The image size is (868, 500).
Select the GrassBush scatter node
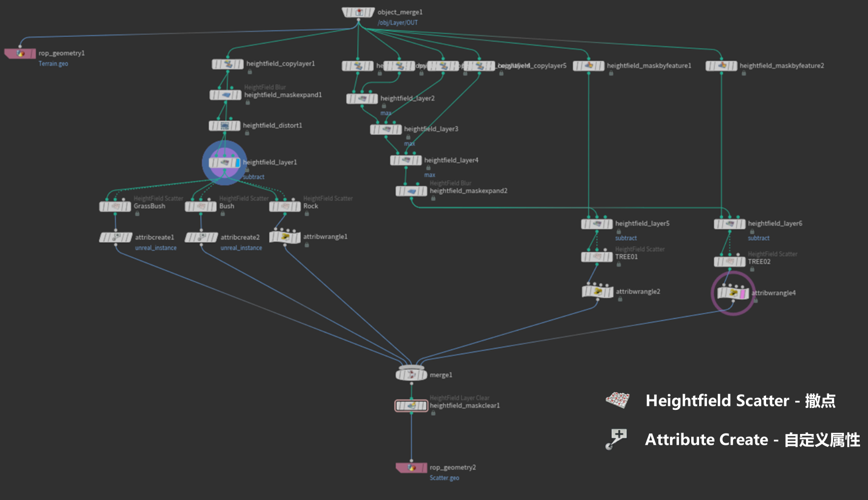(115, 206)
